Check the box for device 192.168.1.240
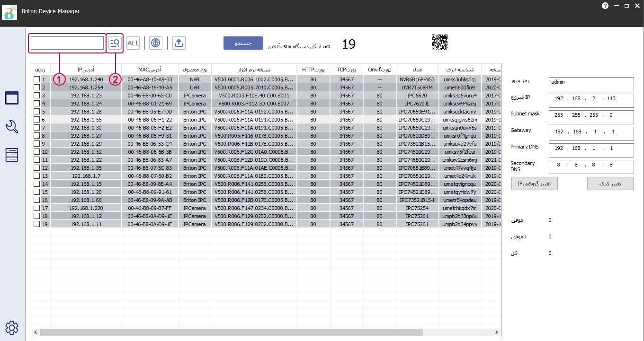 pyautogui.click(x=36, y=79)
